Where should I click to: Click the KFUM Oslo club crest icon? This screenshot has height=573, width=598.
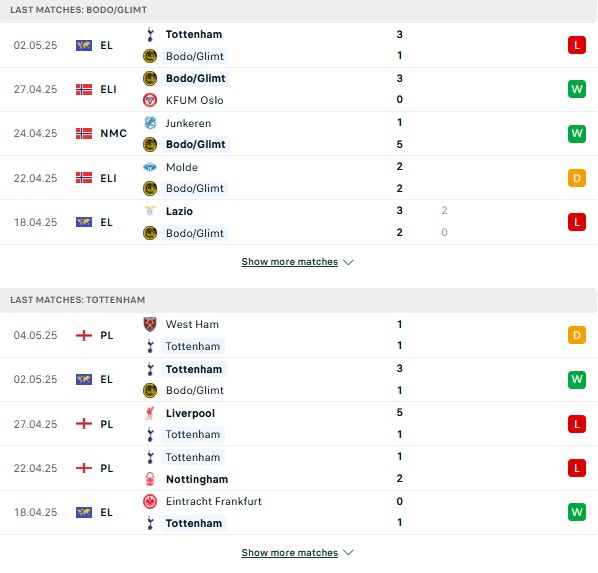point(150,100)
